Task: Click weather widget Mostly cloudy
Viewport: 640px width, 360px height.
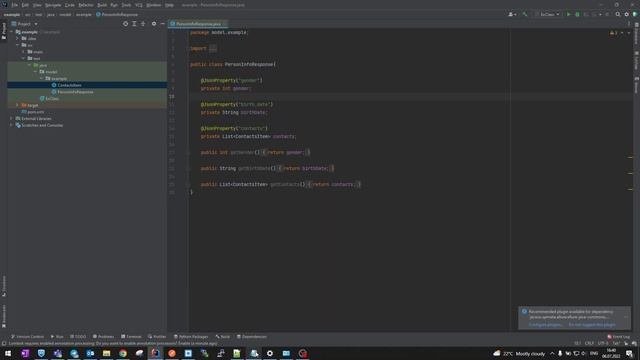Action: (x=519, y=353)
